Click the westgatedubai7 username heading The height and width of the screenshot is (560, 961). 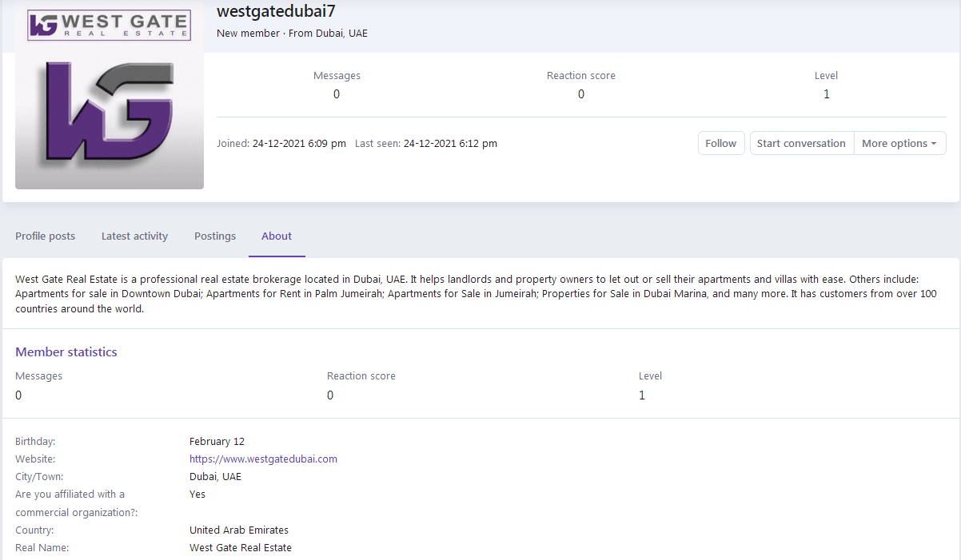(x=276, y=10)
